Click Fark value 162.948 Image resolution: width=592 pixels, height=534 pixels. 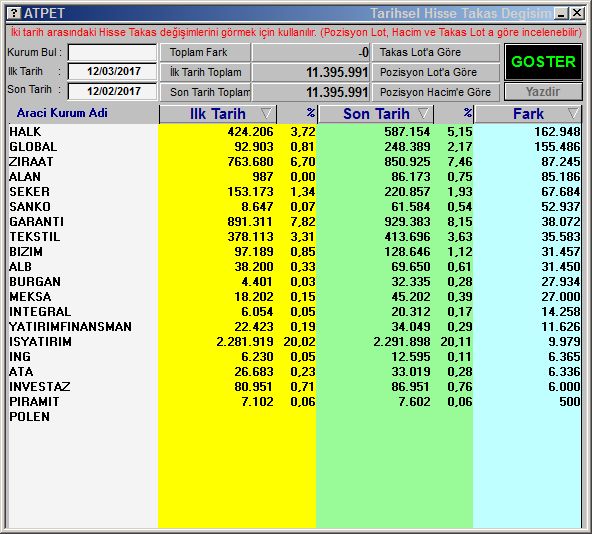point(557,132)
